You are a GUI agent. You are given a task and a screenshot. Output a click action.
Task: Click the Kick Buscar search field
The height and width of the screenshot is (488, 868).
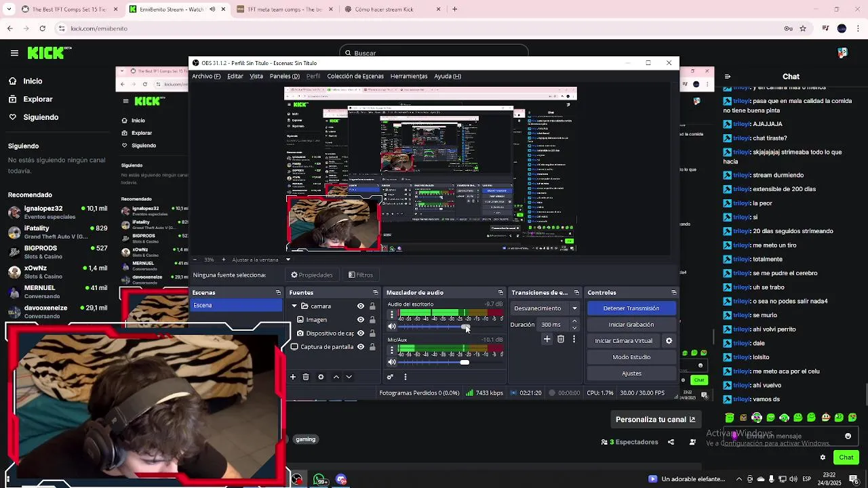(434, 53)
